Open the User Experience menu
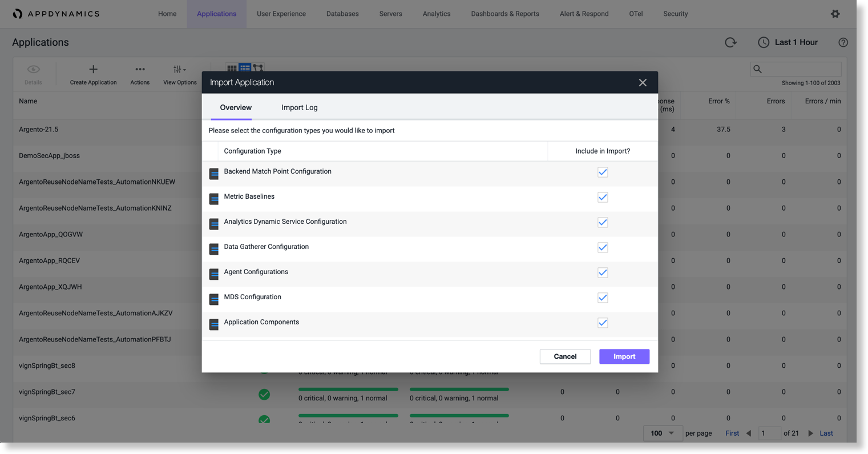This screenshot has width=868, height=454. point(281,14)
